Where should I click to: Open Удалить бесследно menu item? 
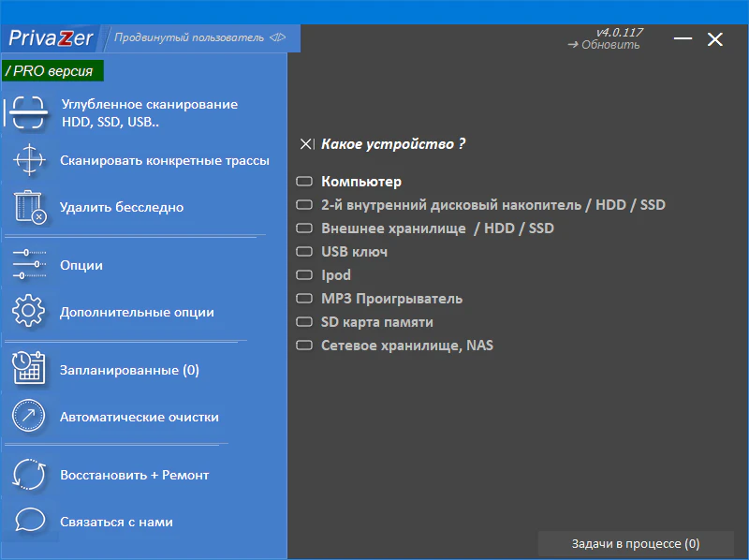[x=121, y=207]
